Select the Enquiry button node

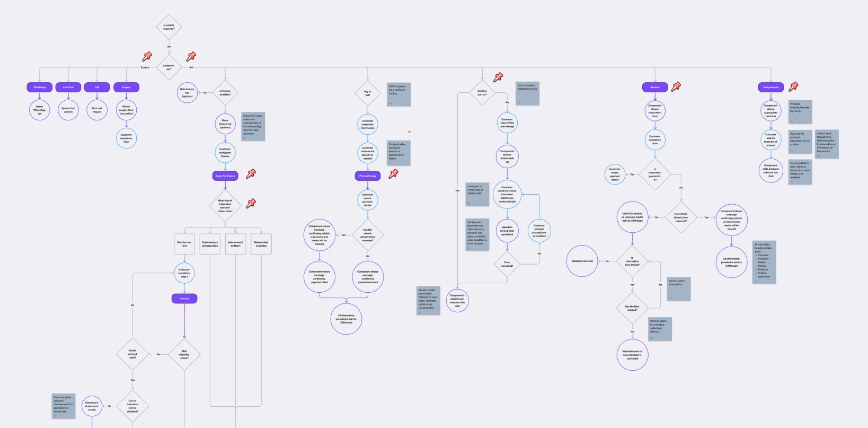coord(126,87)
